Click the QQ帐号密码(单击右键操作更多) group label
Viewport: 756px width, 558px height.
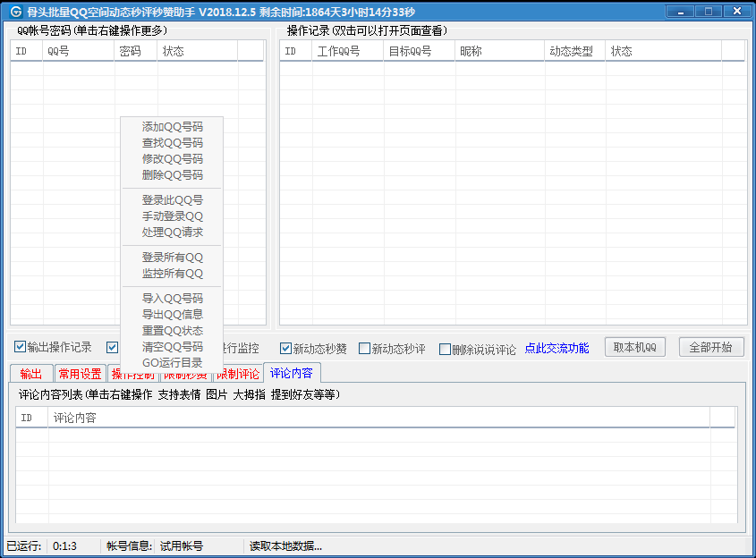92,30
